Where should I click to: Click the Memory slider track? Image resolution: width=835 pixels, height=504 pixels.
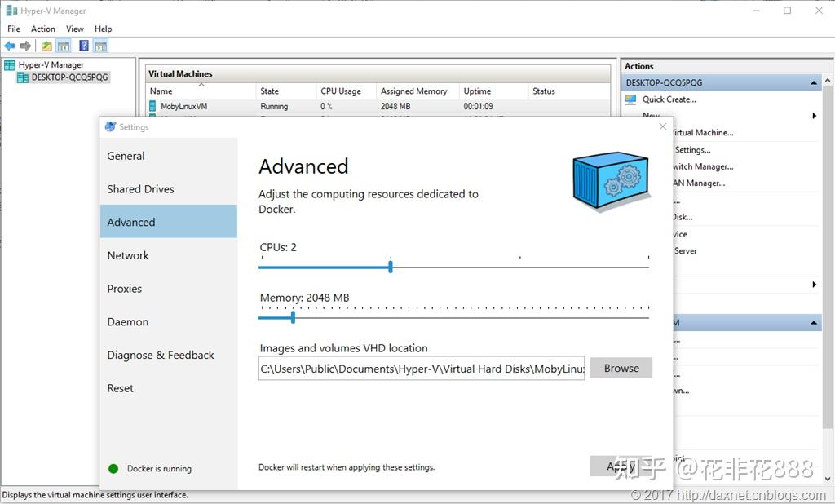tap(453, 318)
